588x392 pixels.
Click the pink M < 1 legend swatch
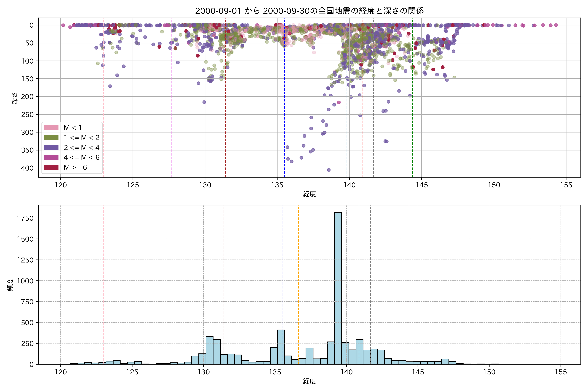51,128
